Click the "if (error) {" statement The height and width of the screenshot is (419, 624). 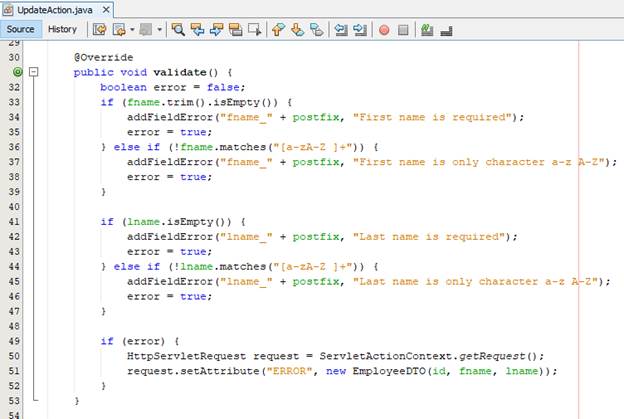pos(140,341)
